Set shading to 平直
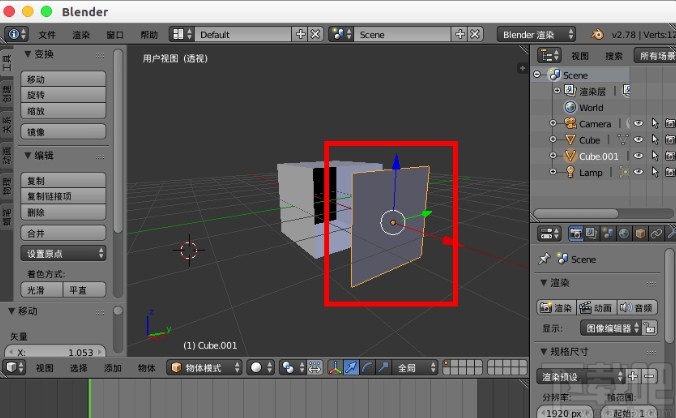 pos(84,290)
